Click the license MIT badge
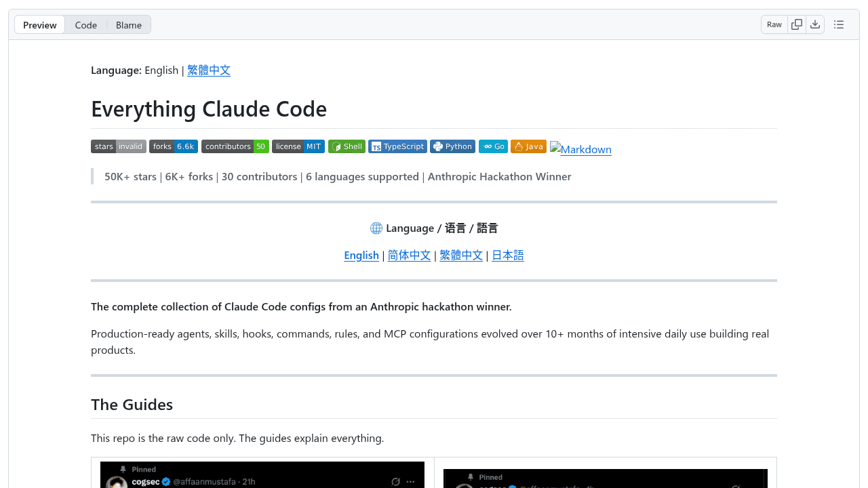This screenshot has width=868, height=488. point(298,146)
